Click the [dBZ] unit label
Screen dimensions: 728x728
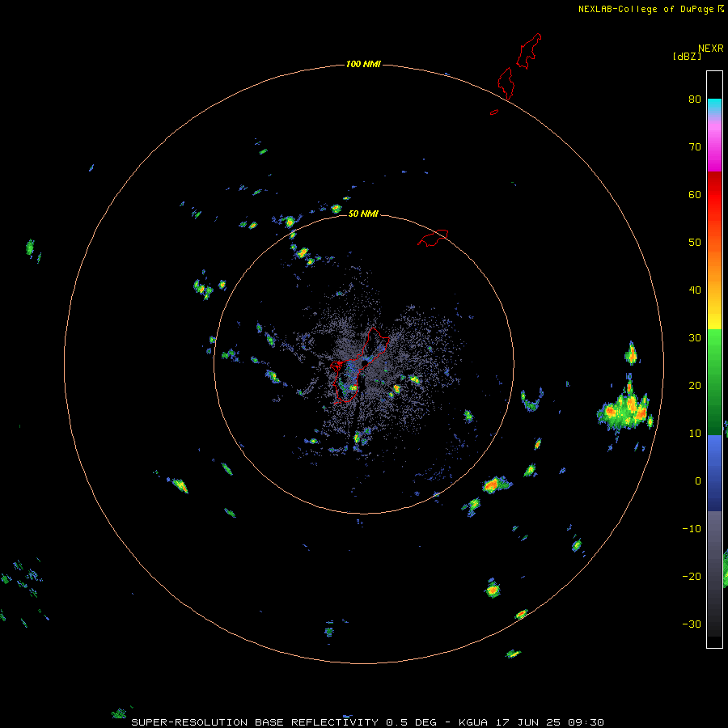tap(687, 57)
